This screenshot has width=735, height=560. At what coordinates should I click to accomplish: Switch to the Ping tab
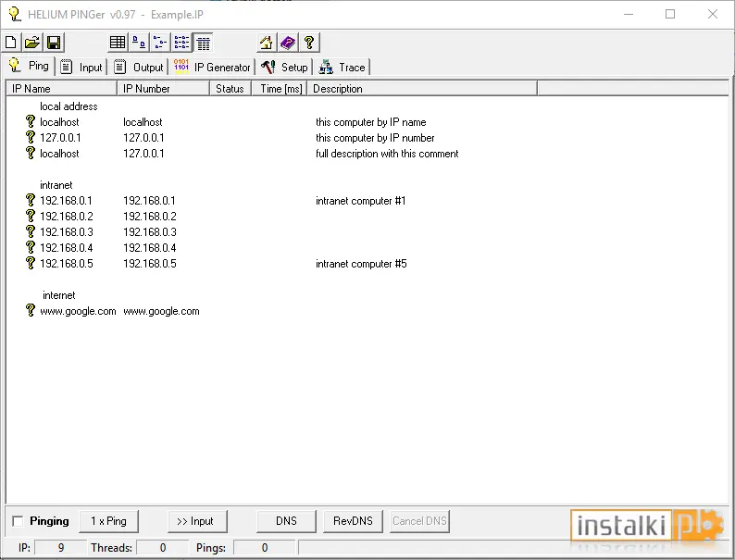pyautogui.click(x=29, y=66)
